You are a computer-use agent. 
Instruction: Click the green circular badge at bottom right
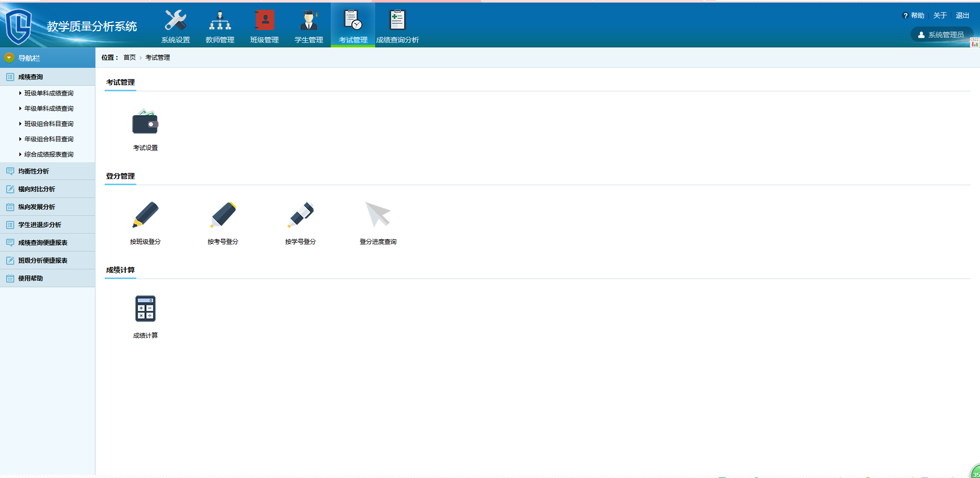tap(975, 472)
